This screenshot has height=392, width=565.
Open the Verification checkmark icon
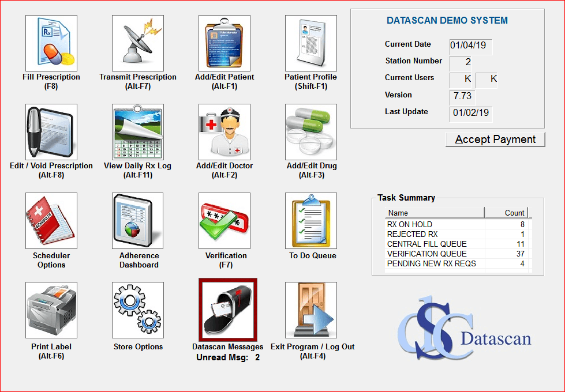tap(224, 221)
